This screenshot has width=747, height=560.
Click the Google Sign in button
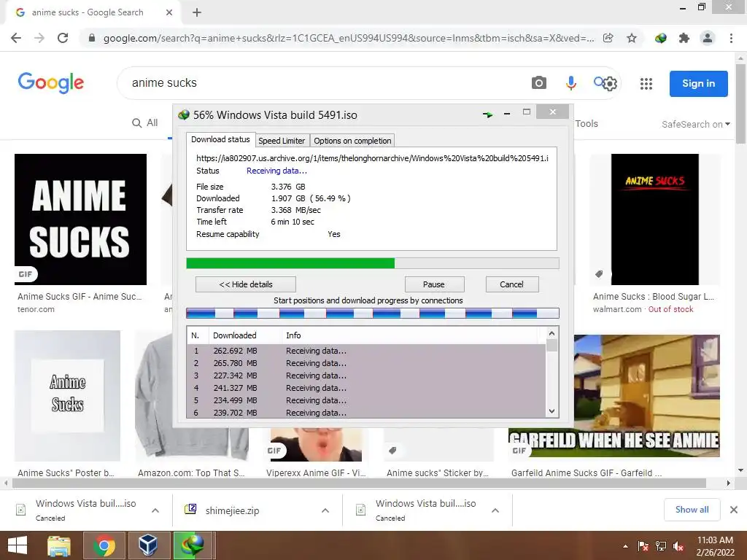[x=698, y=83]
